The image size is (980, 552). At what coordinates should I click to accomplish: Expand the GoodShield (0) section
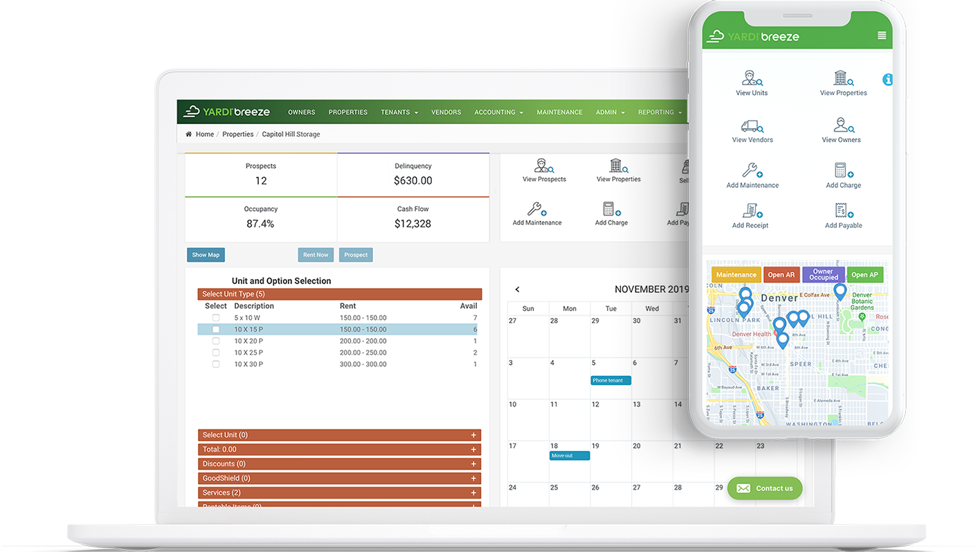(x=339, y=479)
